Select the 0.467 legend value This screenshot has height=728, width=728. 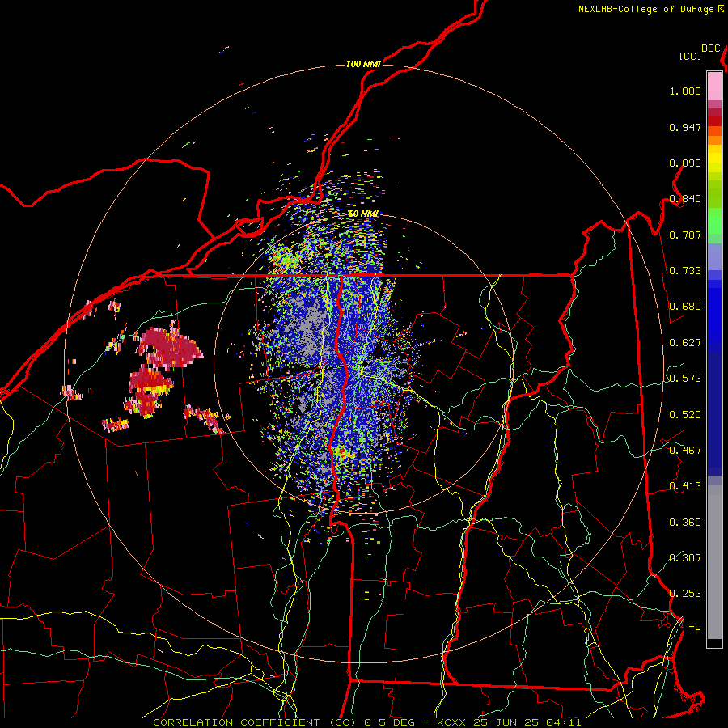click(685, 451)
